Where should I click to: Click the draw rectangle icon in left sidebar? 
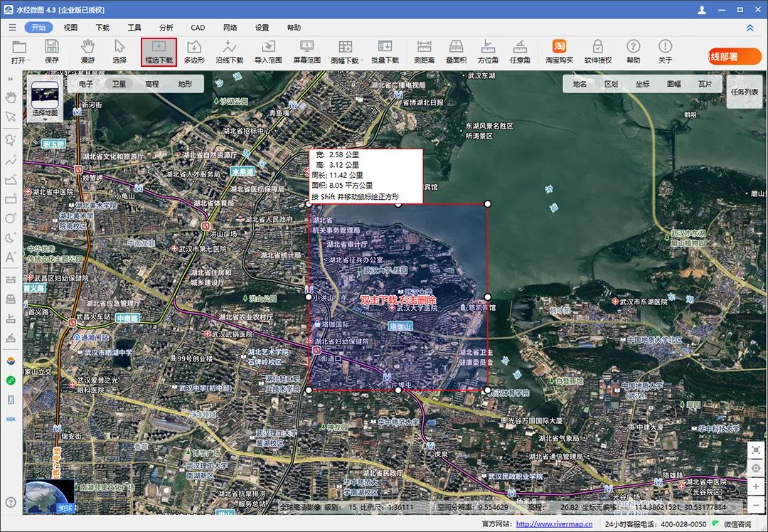pos(11,199)
